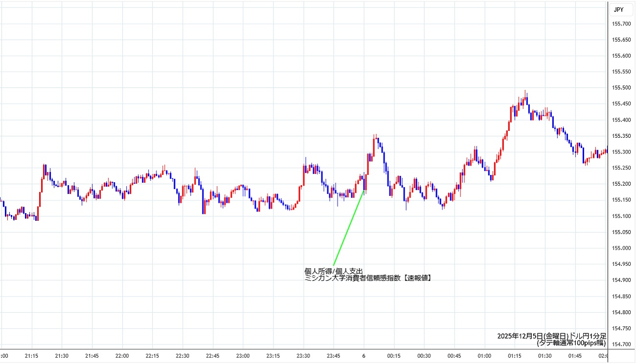Click the 23:45 time axis label
636x364 pixels.
(x=333, y=356)
